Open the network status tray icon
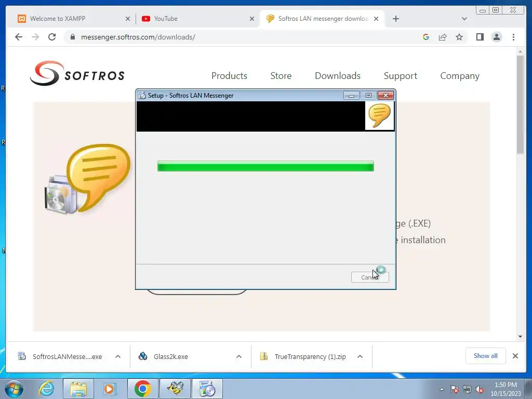Screen dimensions: 532x399 467,390
